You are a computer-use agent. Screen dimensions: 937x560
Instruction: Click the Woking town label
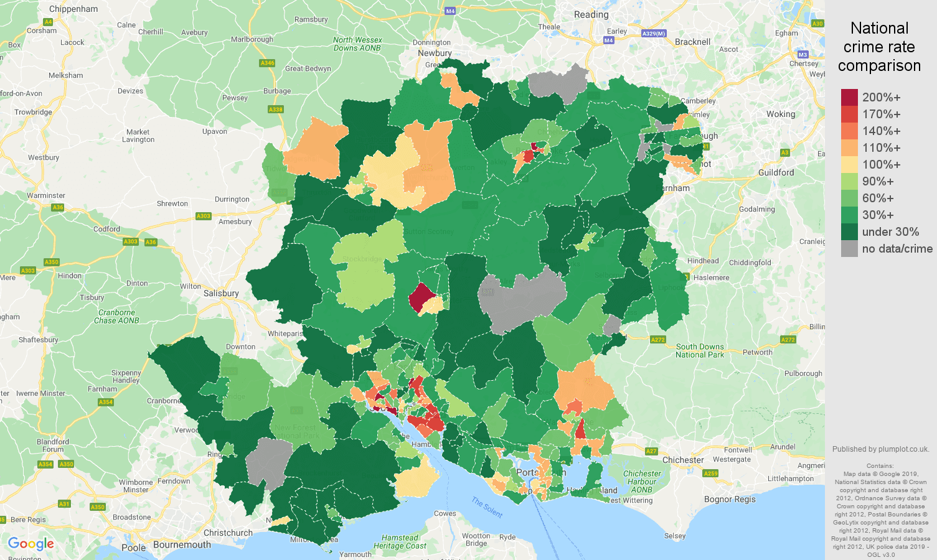781,114
